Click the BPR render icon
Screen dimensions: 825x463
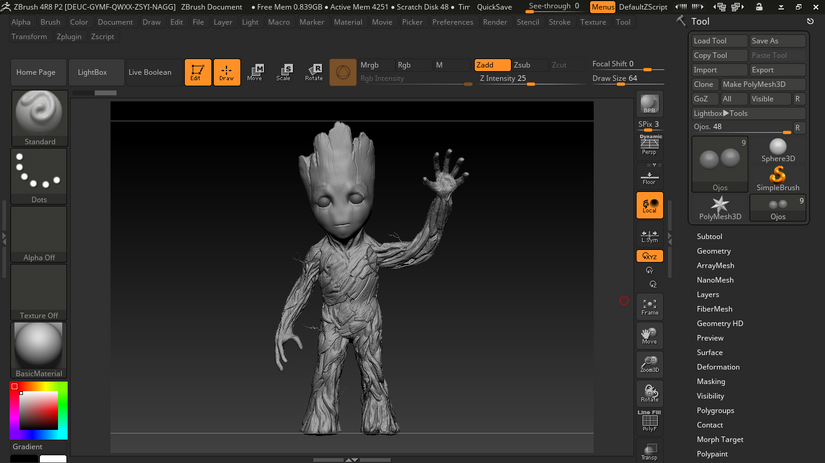point(649,105)
